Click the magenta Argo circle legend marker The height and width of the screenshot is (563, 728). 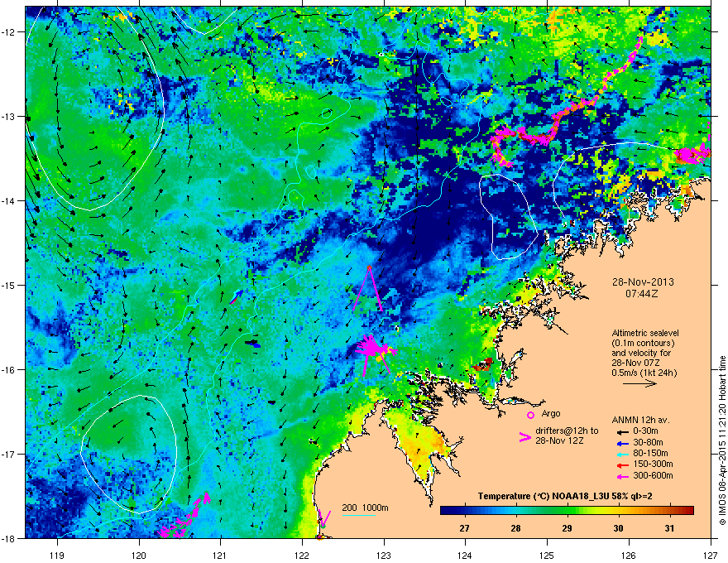pyautogui.click(x=530, y=415)
